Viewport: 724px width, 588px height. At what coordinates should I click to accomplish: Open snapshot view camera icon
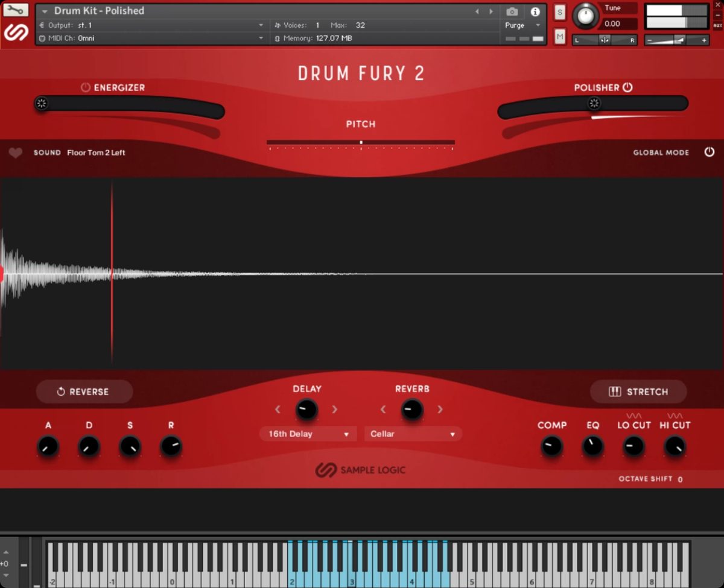click(512, 11)
